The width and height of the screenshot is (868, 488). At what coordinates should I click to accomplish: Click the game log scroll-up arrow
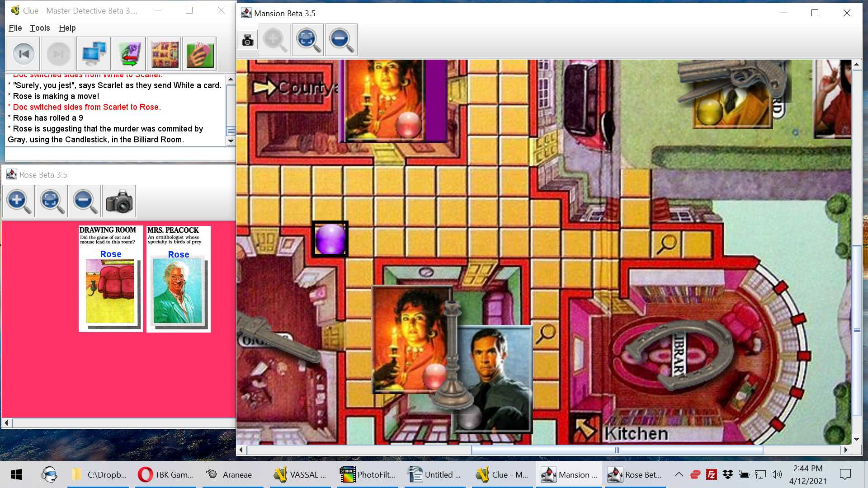tap(231, 80)
